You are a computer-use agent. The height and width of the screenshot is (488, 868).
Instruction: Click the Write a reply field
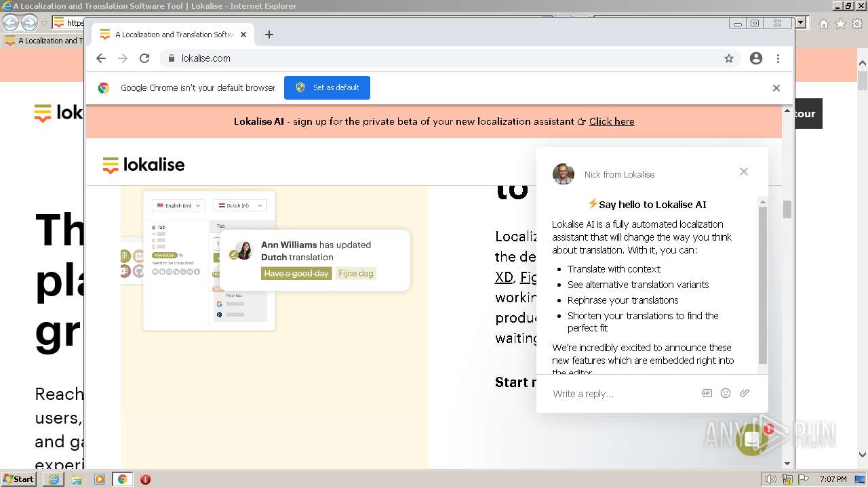pyautogui.click(x=620, y=394)
